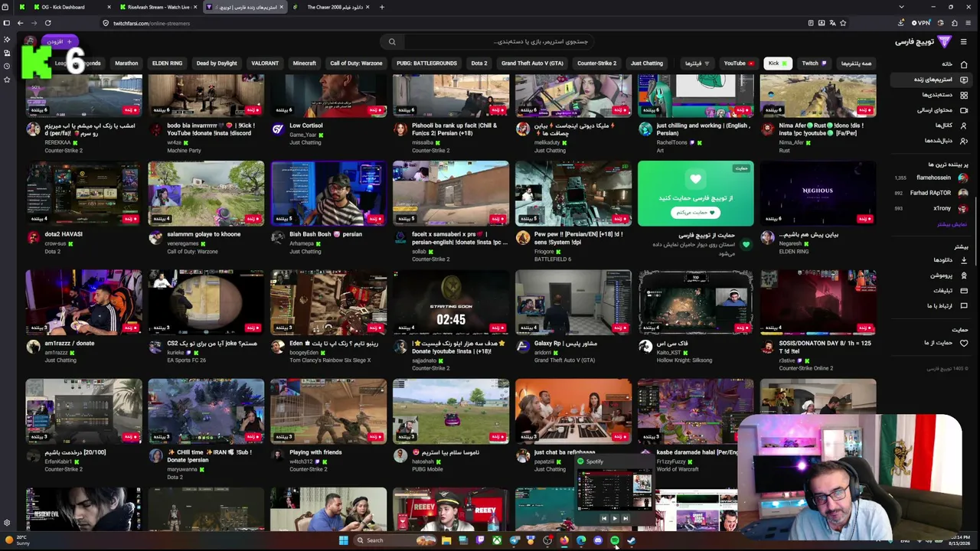This screenshot has width=980, height=551.
Task: Click the purple افزودن (add) button
Action: (58, 41)
